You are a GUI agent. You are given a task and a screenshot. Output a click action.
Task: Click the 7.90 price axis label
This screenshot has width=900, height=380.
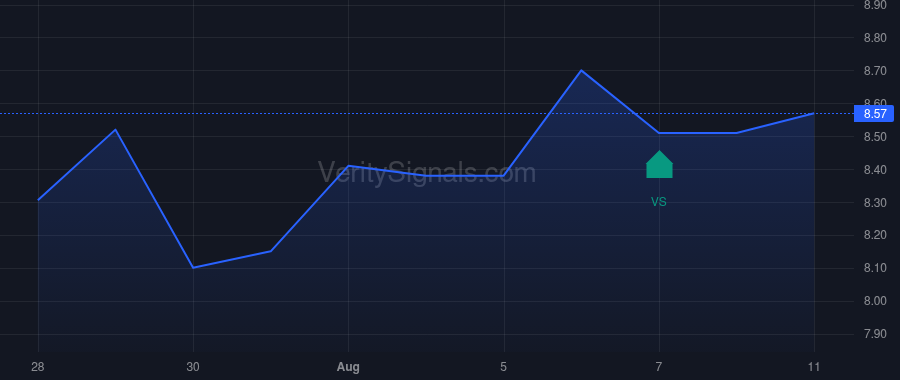(875, 334)
